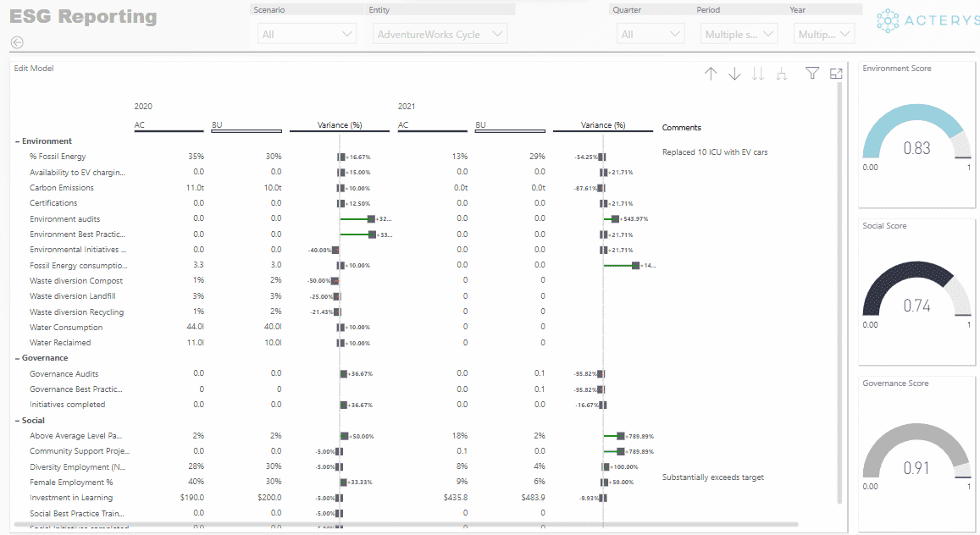Click the drill down arrow icon
The width and height of the screenshot is (980, 535).
(x=734, y=74)
